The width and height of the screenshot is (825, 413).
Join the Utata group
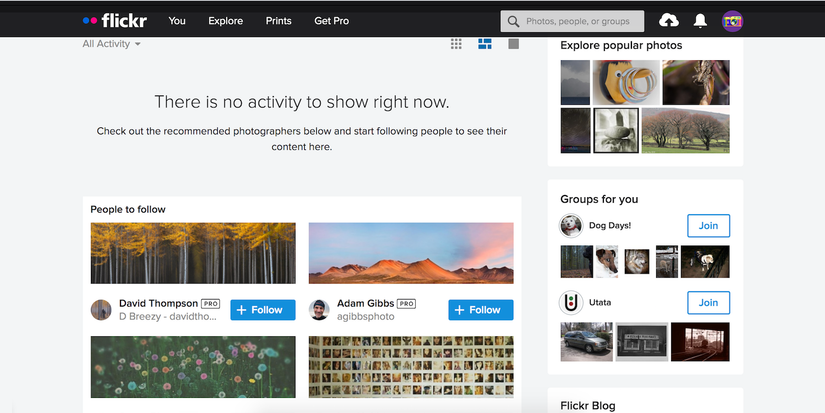(x=708, y=303)
